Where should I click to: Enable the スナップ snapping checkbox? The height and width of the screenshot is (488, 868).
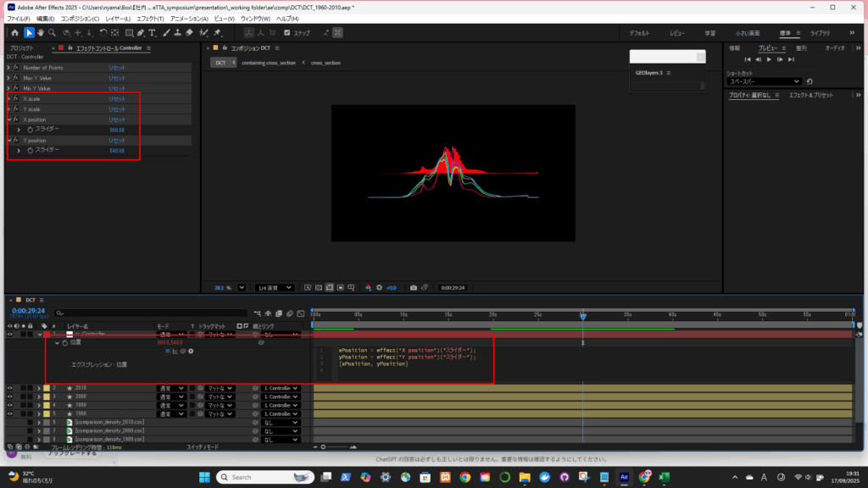[x=287, y=33]
